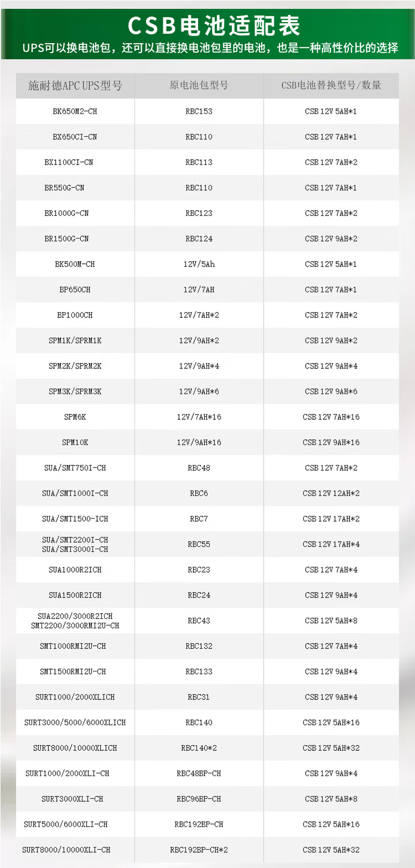Select the SMT1000RMI2U-CH model cell
This screenshot has width=415, height=868.
click(73, 646)
